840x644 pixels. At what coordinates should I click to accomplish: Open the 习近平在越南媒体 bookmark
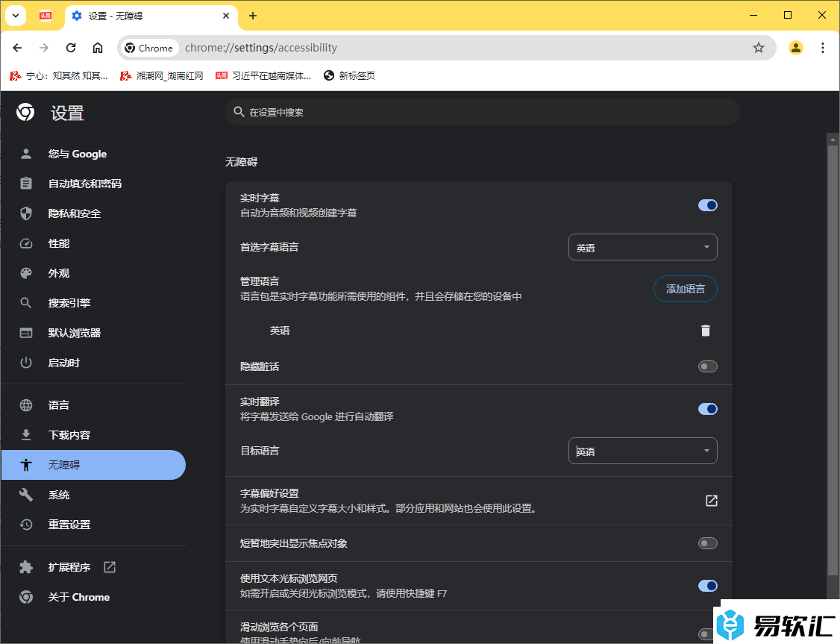coord(263,75)
